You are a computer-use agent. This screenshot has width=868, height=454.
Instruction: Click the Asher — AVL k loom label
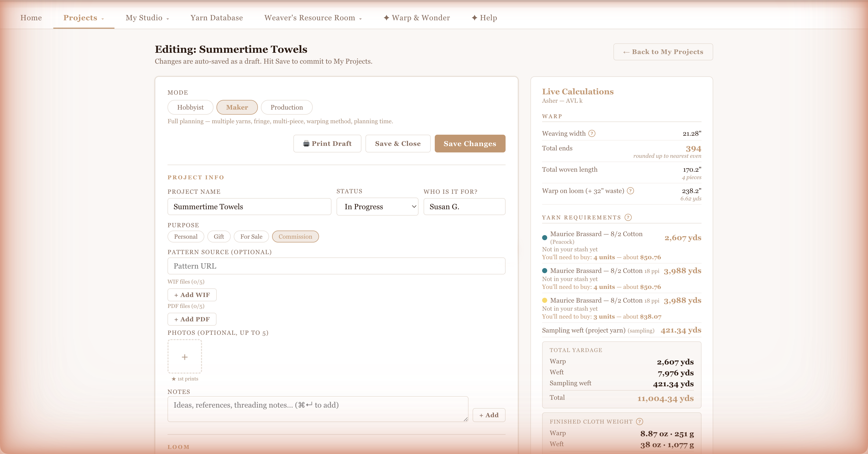point(562,100)
